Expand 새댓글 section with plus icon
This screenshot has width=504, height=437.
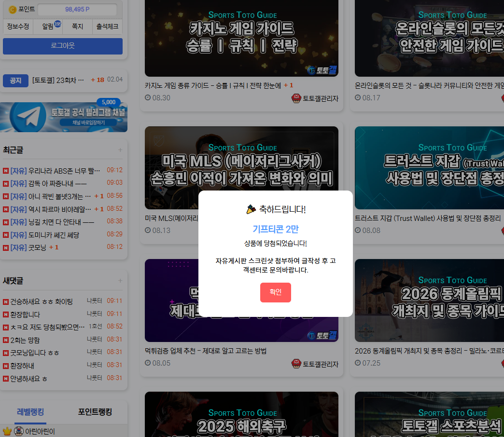[x=120, y=281]
